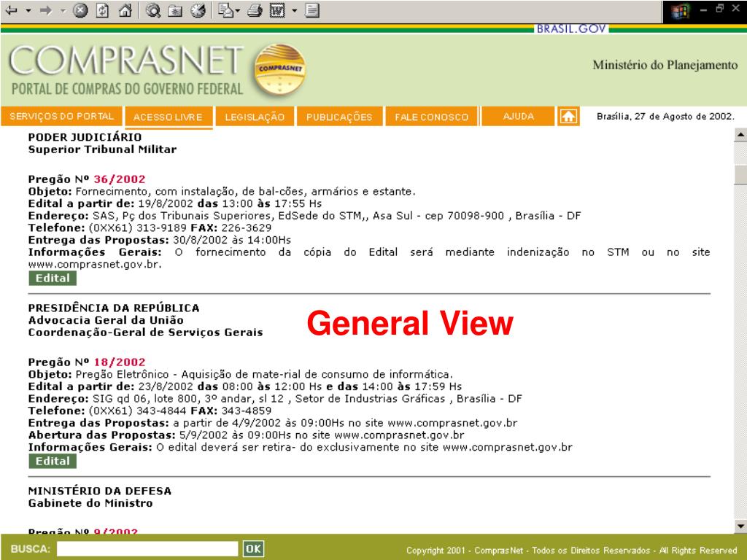Click the date Brasília, 27 de Agosto de 2002
This screenshot has height=560, width=747.
665,117
